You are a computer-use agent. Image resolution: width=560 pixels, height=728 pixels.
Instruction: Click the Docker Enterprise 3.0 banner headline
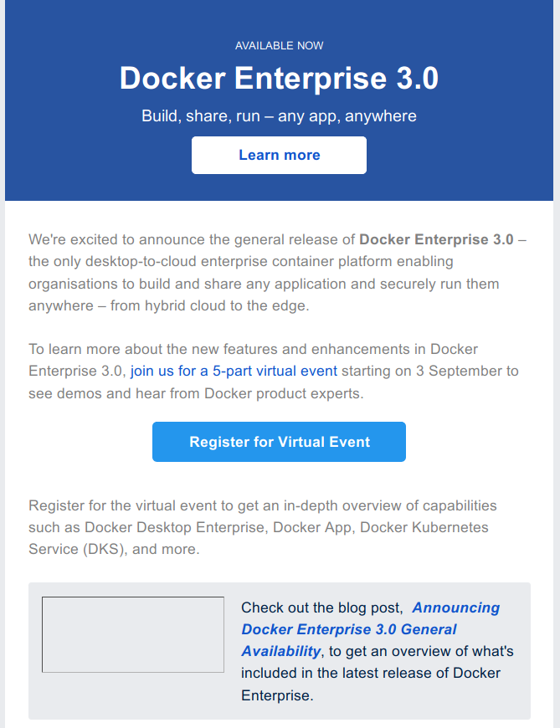tap(279, 79)
